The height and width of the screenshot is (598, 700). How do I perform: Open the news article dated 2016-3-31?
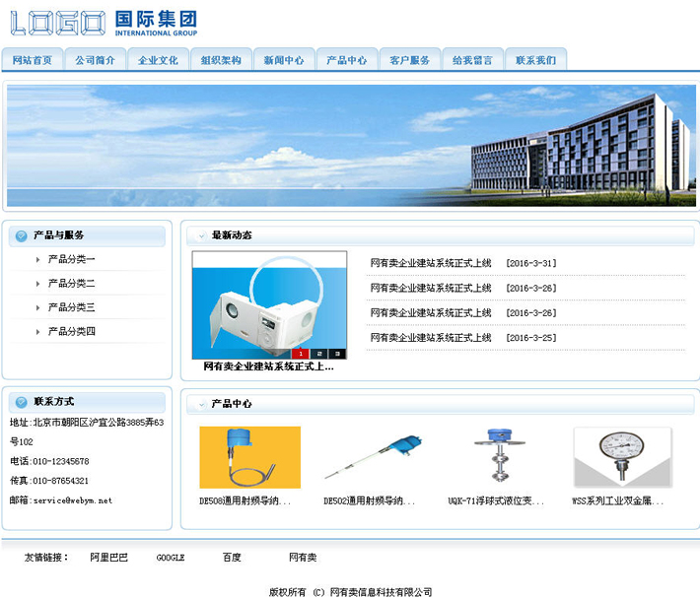[x=431, y=264]
